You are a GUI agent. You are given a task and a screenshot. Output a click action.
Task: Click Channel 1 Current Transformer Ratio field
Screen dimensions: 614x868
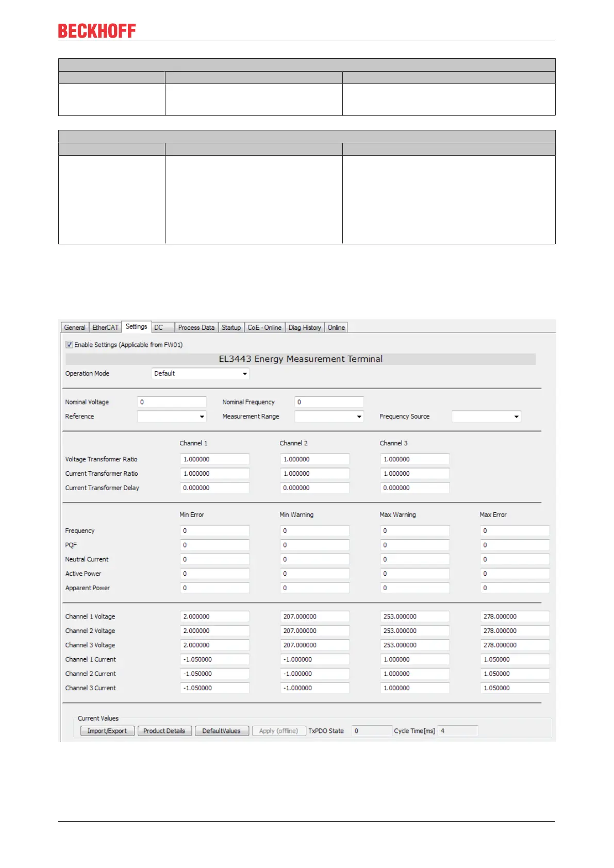pos(215,473)
